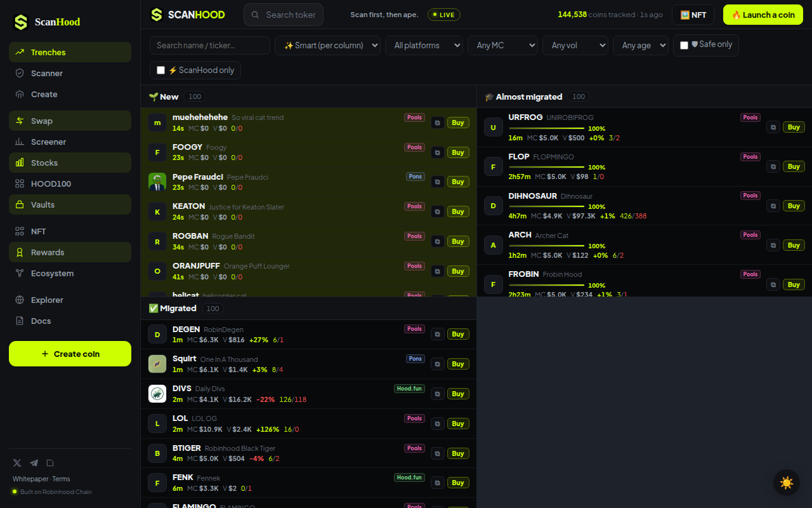Copy address of URFROG coin
Viewport: 812px width, 508px height.
(x=773, y=127)
